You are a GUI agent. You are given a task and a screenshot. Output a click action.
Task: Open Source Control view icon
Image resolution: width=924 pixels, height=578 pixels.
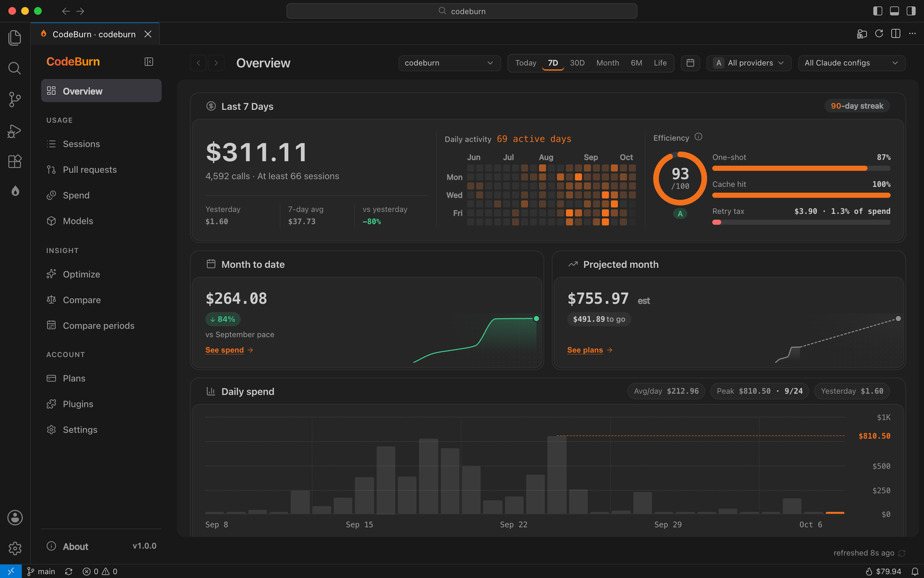(15, 99)
